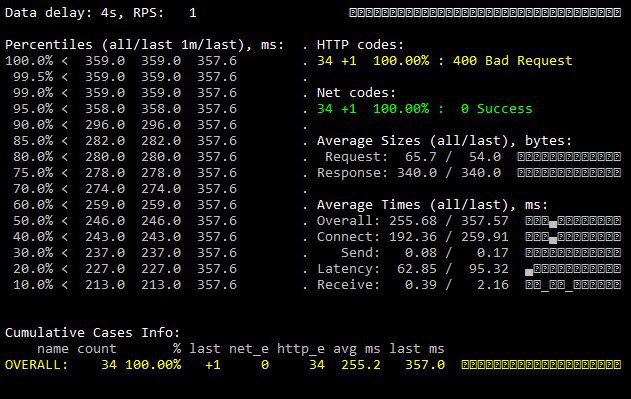Click the '30.0% <' percentile row label

41,253
